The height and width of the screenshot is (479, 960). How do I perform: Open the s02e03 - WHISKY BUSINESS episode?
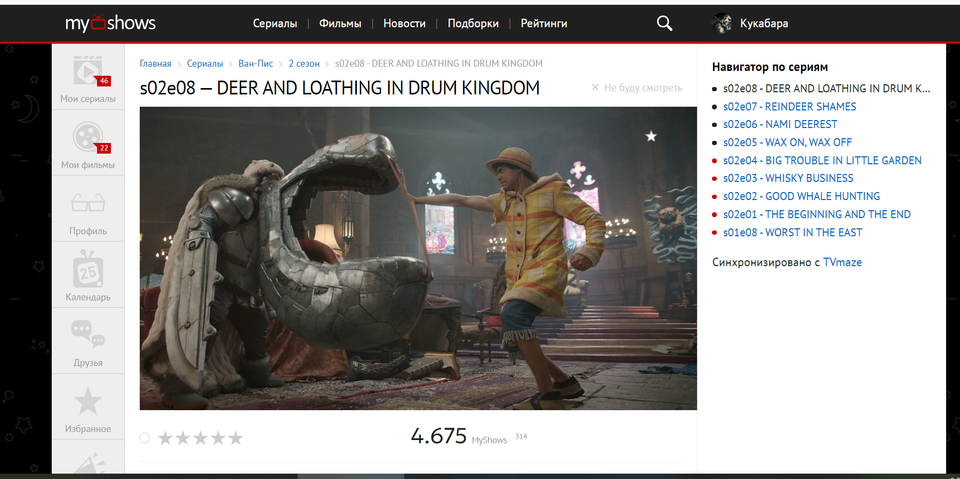(788, 178)
